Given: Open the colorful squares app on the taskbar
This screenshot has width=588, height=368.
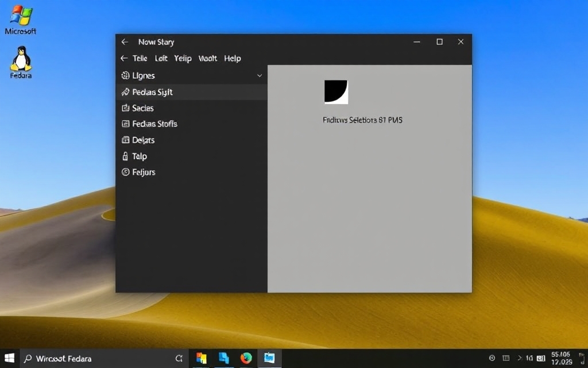Looking at the screenshot, I should [x=202, y=358].
